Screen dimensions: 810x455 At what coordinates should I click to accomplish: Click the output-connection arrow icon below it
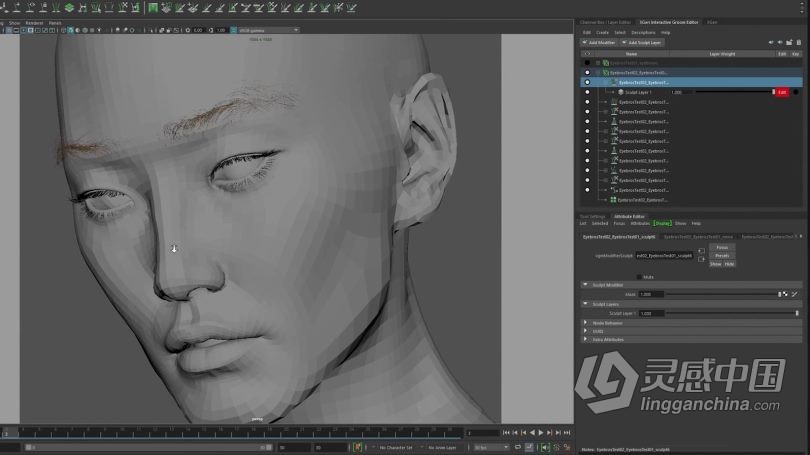(x=701, y=259)
